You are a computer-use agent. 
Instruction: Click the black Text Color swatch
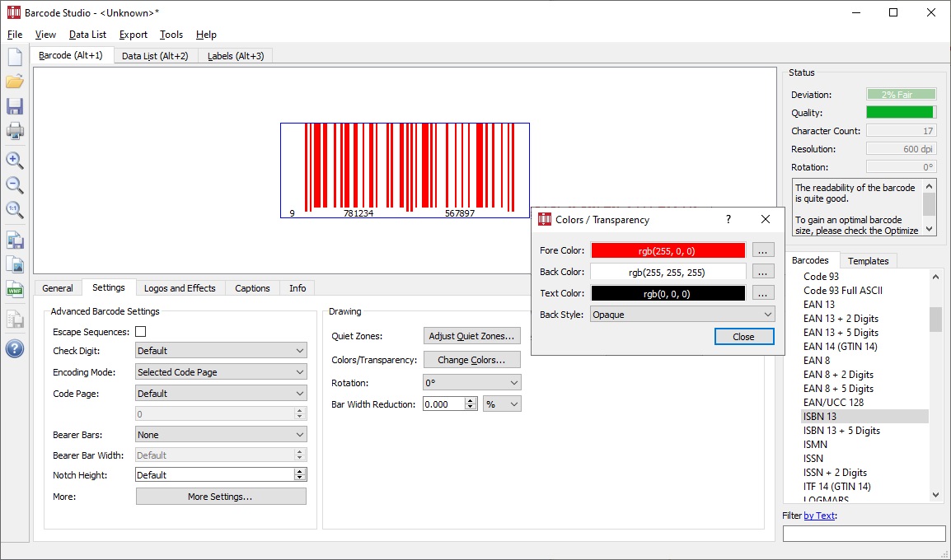[668, 293]
